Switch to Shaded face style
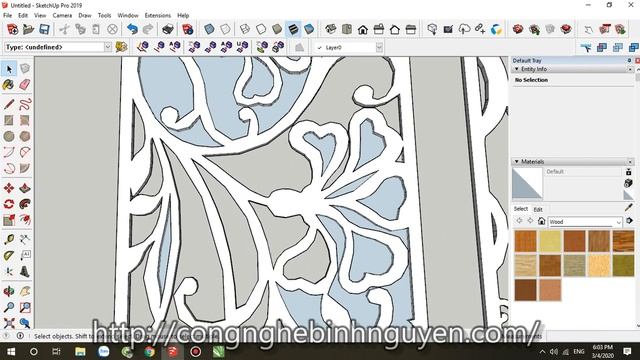640x360 pixels. (x=277, y=29)
